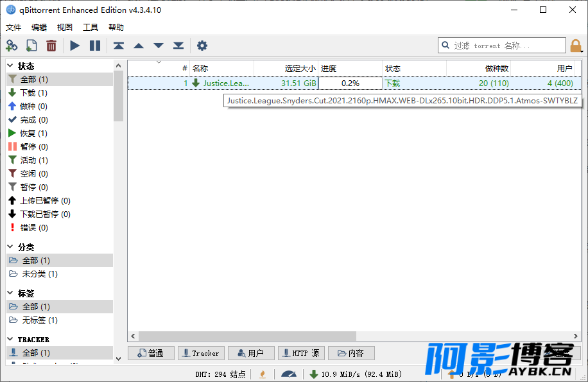Open the 视图 menu
The height and width of the screenshot is (382, 588).
(x=64, y=28)
